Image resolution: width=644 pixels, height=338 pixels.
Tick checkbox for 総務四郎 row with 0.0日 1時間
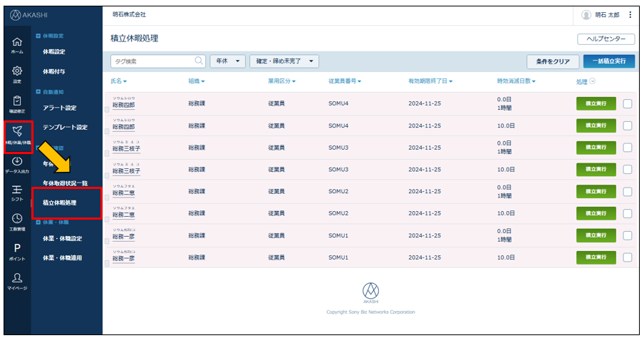coord(627,103)
